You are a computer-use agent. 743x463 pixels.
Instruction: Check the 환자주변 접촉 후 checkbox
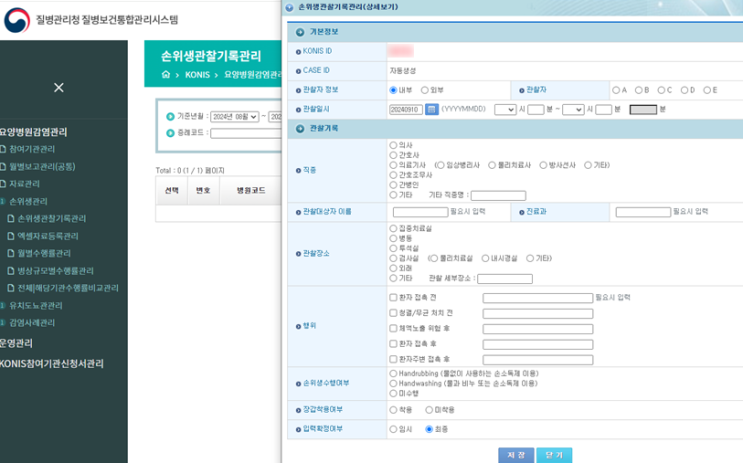coord(393,359)
